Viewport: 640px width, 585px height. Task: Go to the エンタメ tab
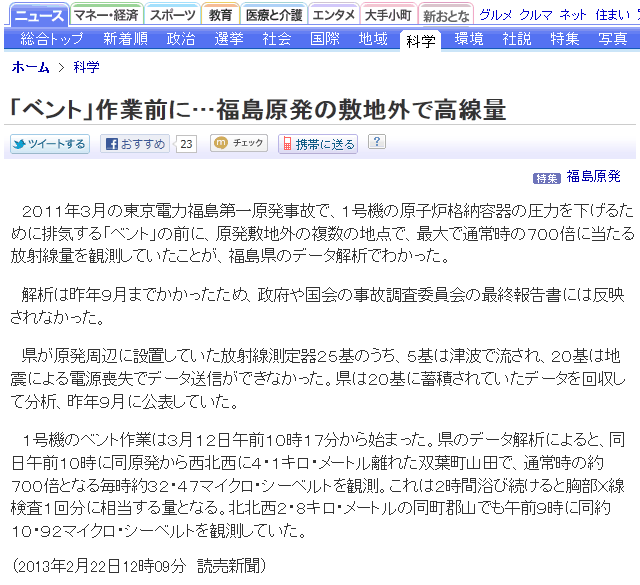[333, 15]
